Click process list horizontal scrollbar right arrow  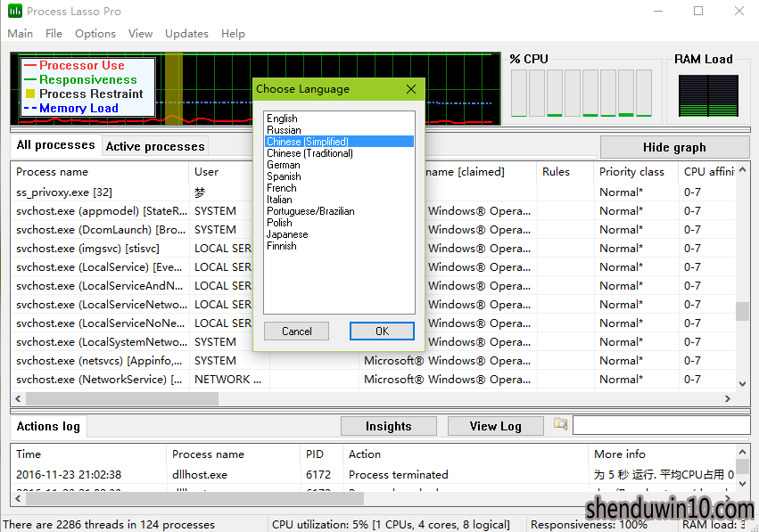(728, 398)
